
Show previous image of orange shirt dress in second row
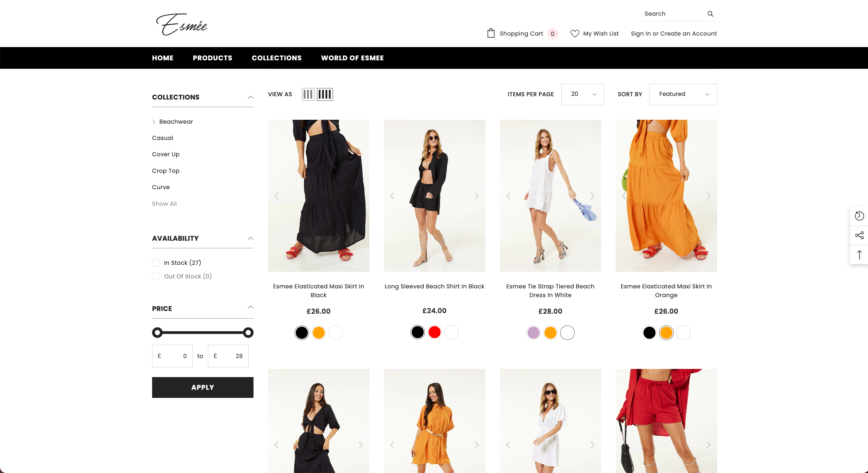392,445
